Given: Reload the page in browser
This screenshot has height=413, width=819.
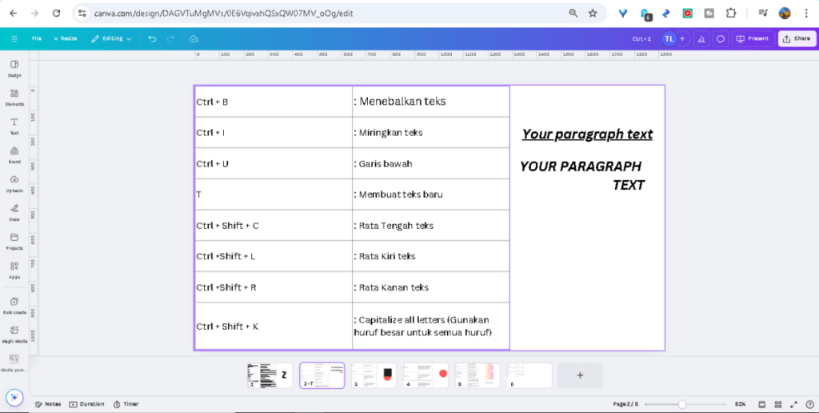Looking at the screenshot, I should [x=56, y=14].
